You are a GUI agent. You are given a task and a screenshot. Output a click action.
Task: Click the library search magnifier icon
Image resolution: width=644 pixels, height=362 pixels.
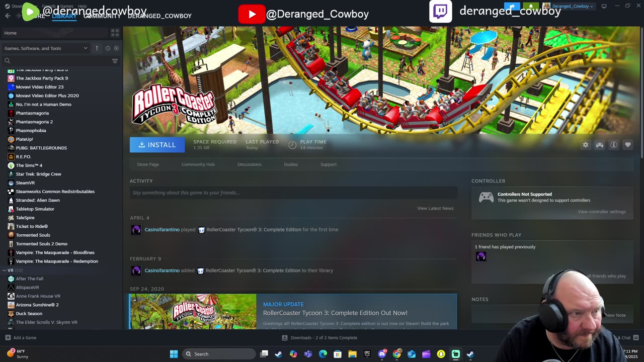7,61
